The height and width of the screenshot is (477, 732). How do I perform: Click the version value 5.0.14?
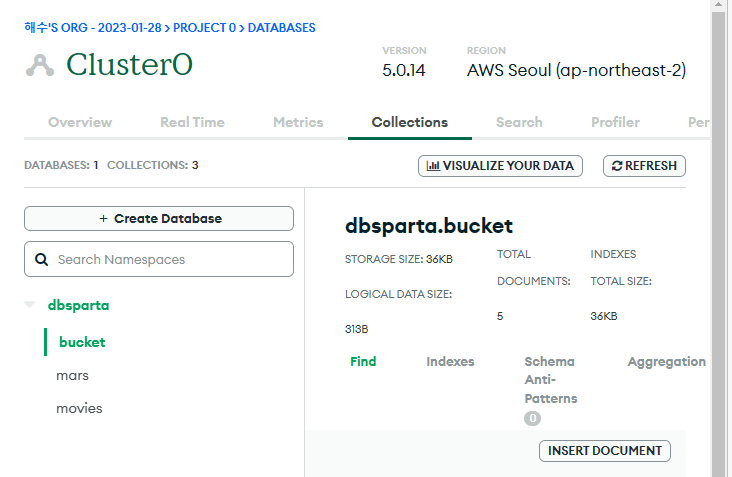(404, 70)
